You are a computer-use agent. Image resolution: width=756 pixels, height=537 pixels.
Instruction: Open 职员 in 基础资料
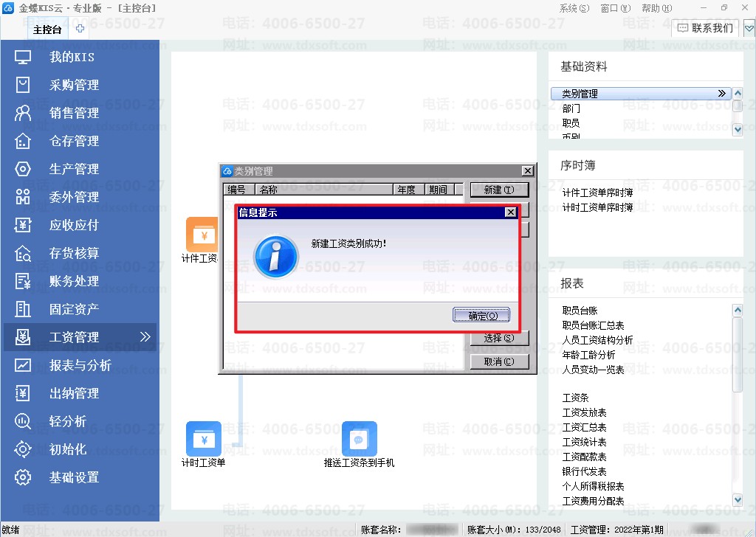[571, 123]
